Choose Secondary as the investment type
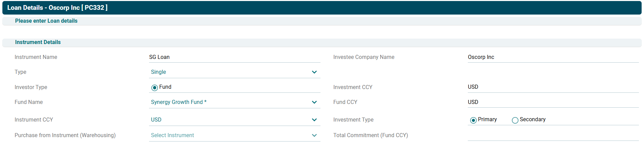 [x=515, y=120]
